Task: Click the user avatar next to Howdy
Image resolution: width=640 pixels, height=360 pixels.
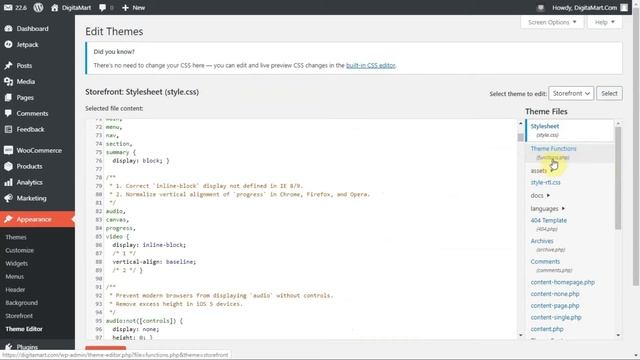Action: (x=624, y=7)
